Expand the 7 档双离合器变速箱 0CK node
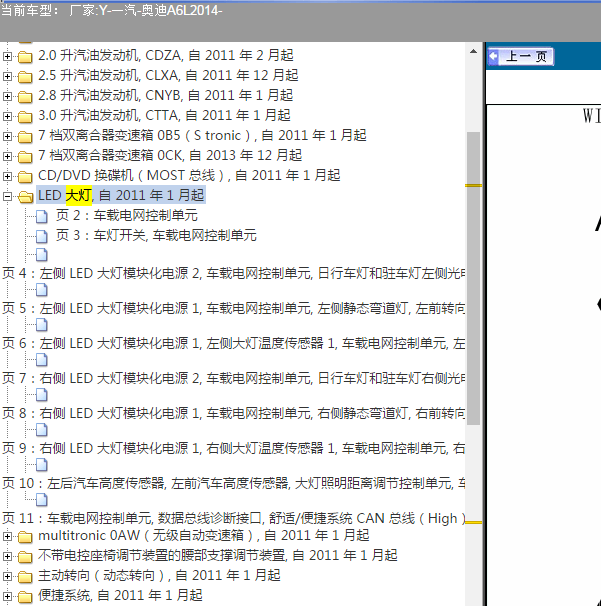The height and width of the screenshot is (606, 601). pyautogui.click(x=7, y=157)
